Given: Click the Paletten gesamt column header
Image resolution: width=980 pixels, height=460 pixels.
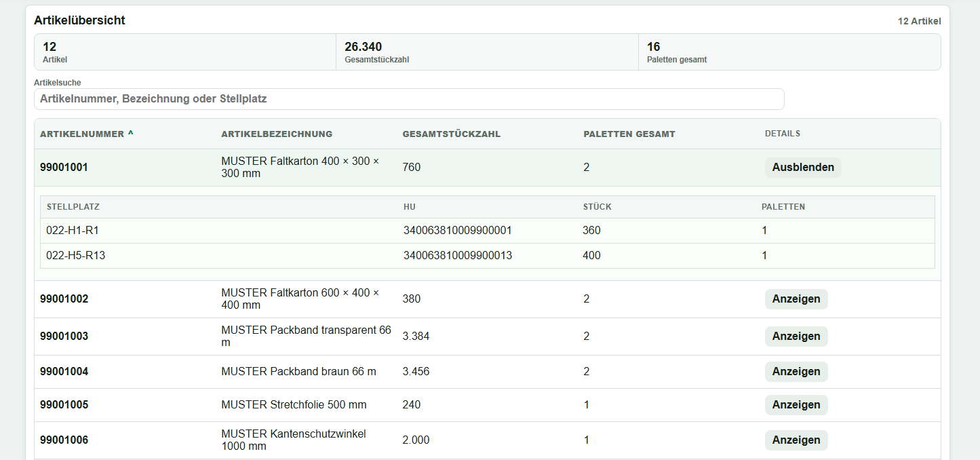Looking at the screenshot, I should tap(629, 134).
